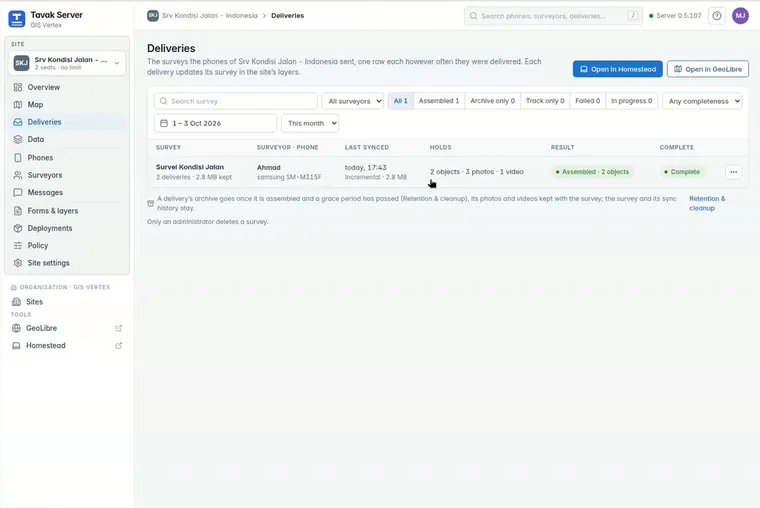Open the All surveyors dropdown

pyautogui.click(x=352, y=101)
